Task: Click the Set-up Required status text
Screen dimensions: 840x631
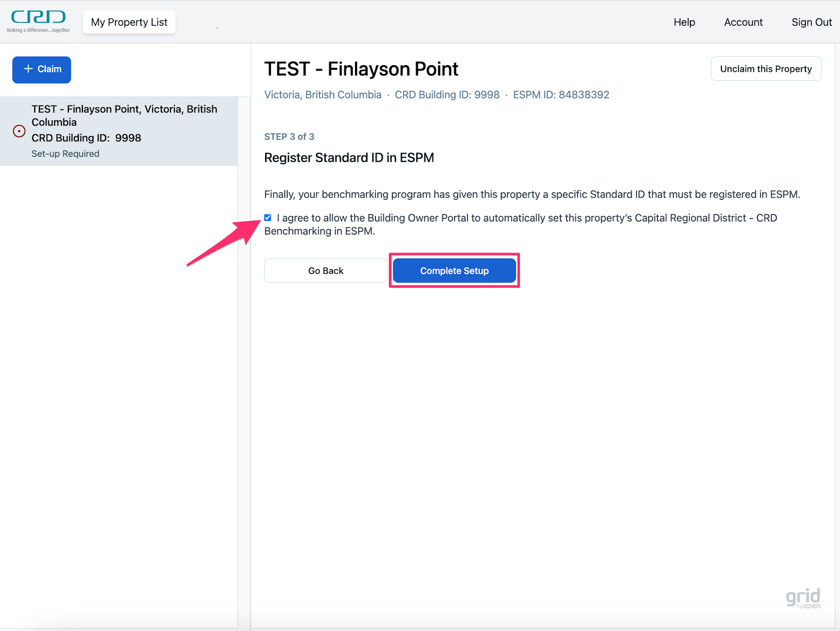Action: (65, 154)
